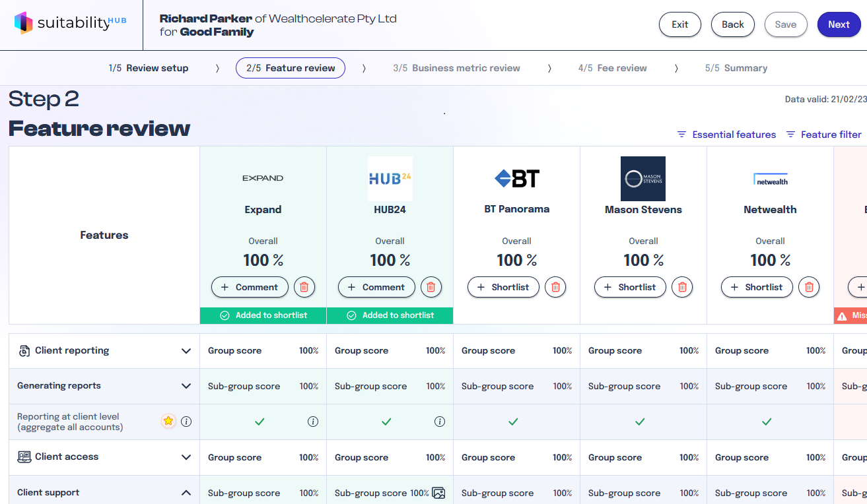The height and width of the screenshot is (504, 867).
Task: Open Feature filter
Action: (823, 135)
